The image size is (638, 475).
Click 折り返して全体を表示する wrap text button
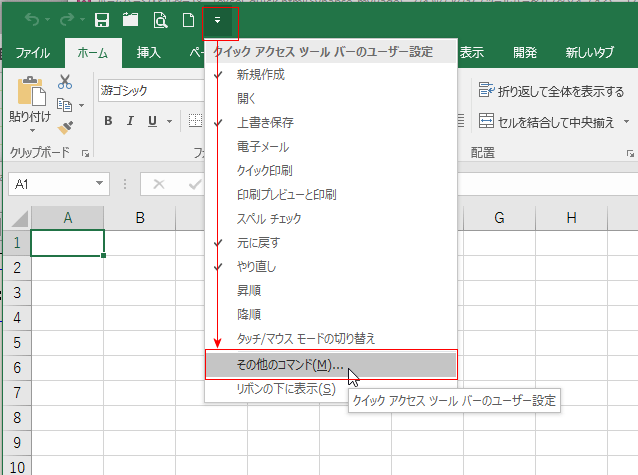click(x=551, y=91)
